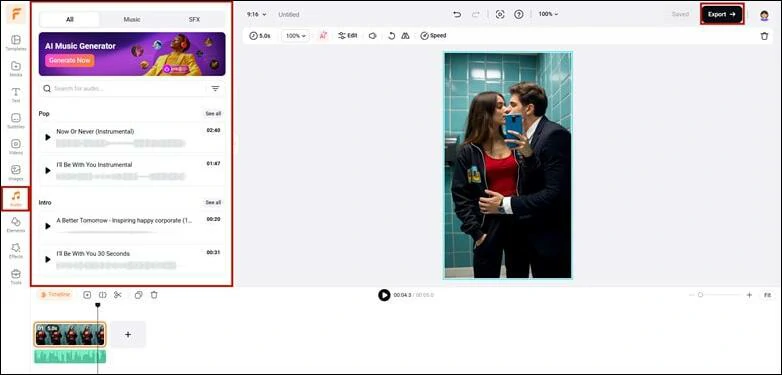Click the 02:40 duration of Now Or Never
The width and height of the screenshot is (782, 375).
pyautogui.click(x=213, y=130)
